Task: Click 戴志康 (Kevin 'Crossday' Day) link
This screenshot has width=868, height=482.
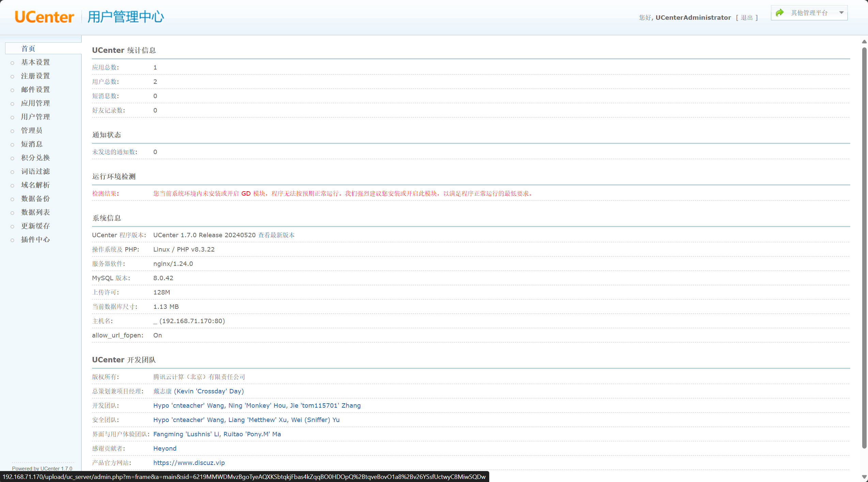Action: (x=199, y=391)
